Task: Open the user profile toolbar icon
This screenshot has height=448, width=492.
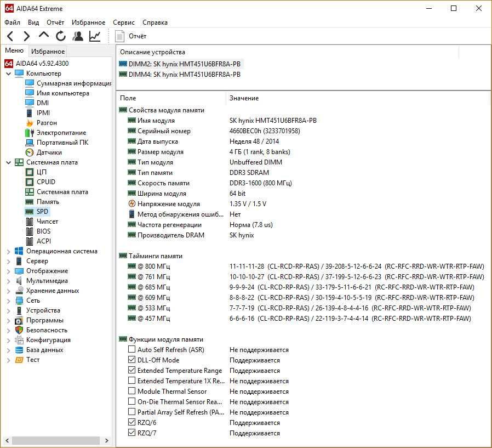Action: [78, 36]
